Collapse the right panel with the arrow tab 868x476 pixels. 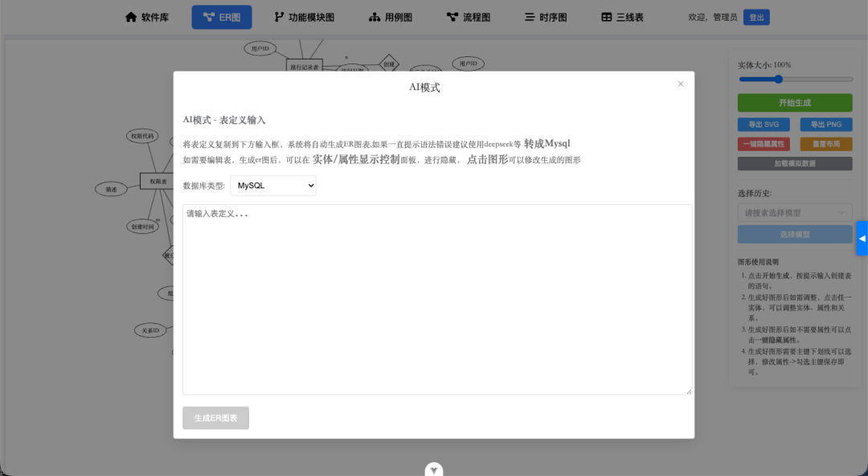863,238
